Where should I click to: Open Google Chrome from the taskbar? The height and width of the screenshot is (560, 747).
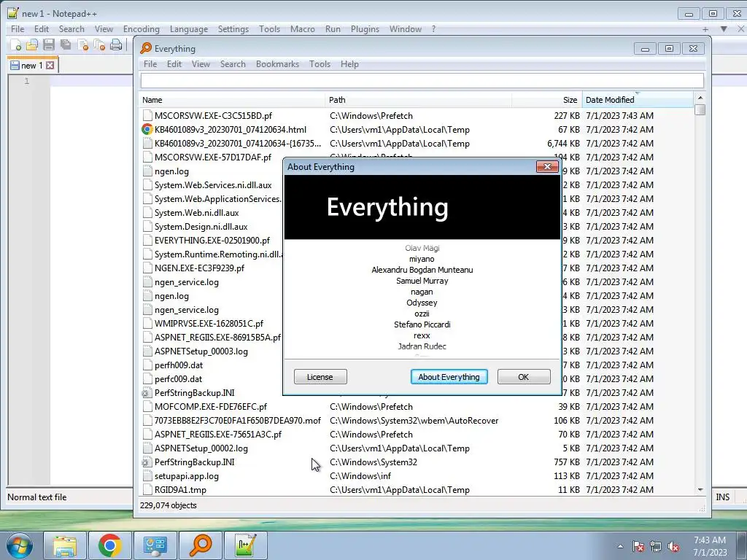109,545
